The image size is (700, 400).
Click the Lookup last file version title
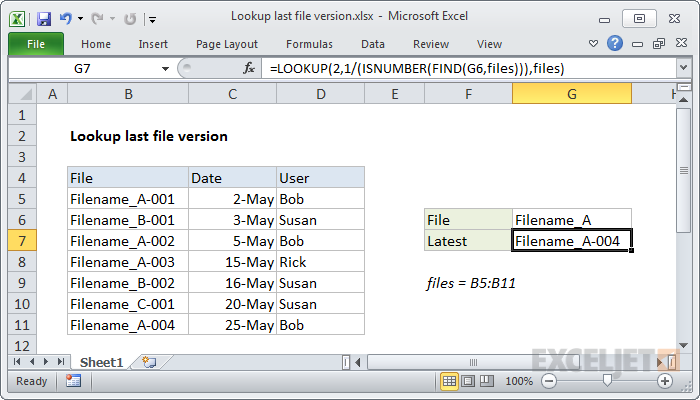(149, 136)
